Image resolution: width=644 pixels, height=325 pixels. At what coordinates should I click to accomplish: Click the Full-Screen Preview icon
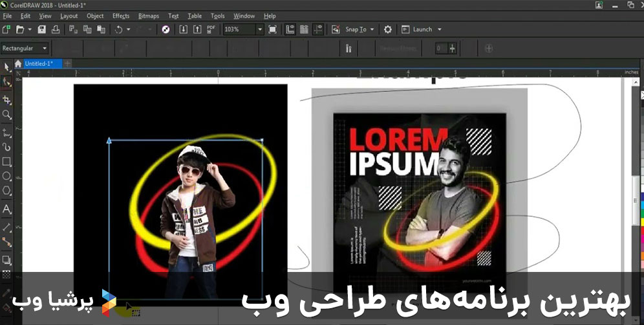click(272, 29)
